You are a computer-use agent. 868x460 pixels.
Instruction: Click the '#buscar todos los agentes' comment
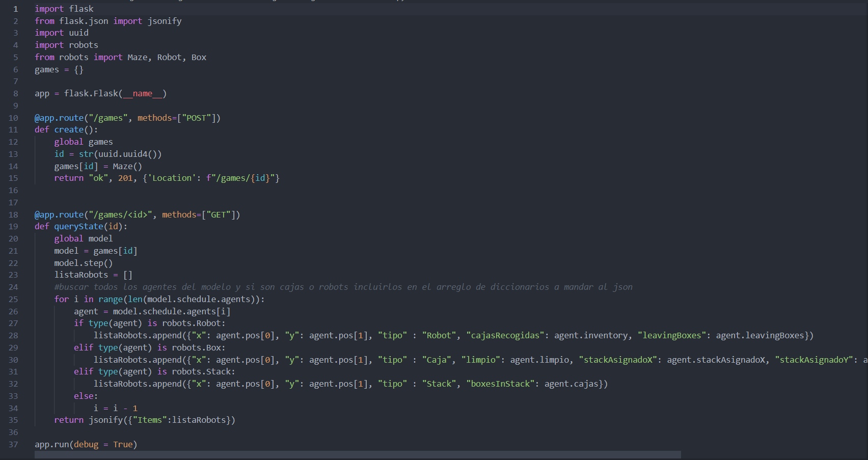[x=343, y=287]
